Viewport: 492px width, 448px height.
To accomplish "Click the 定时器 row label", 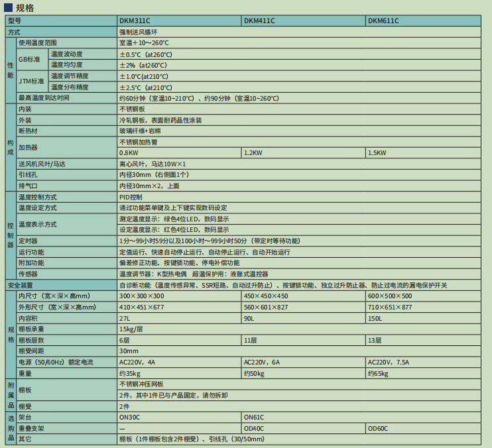I will point(66,241).
